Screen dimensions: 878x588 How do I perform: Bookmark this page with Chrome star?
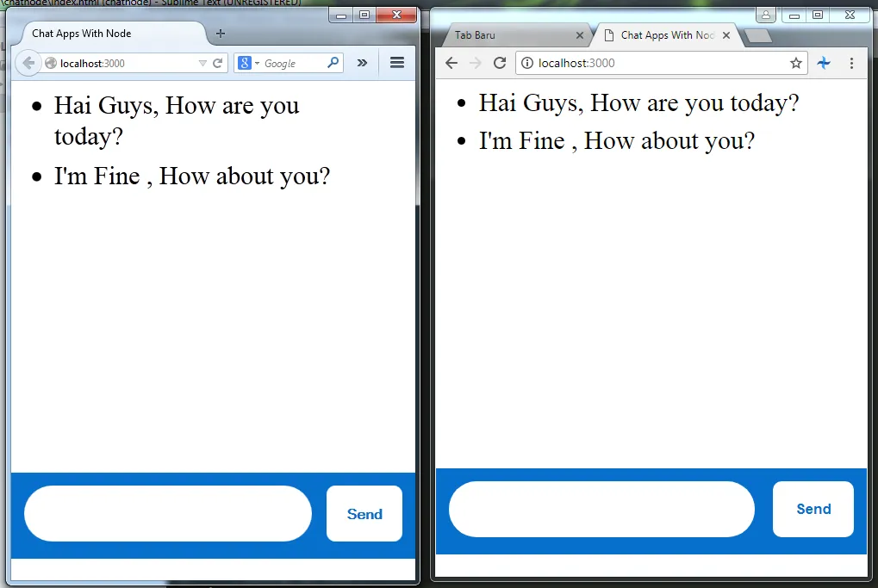(x=795, y=63)
